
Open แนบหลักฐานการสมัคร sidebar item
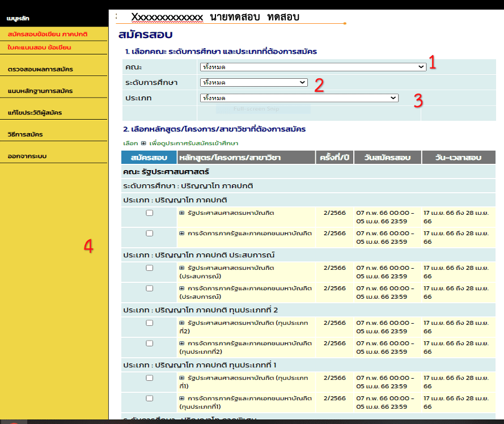44,91
